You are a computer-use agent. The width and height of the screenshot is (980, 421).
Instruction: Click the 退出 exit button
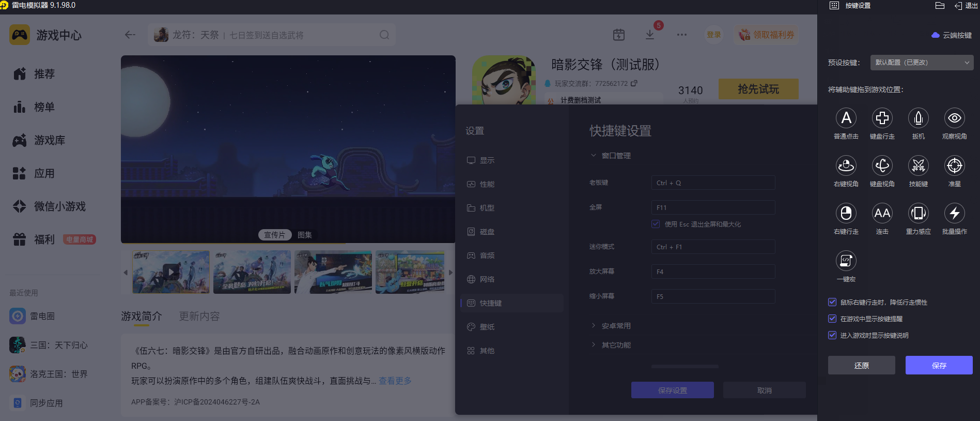[x=966, y=6]
